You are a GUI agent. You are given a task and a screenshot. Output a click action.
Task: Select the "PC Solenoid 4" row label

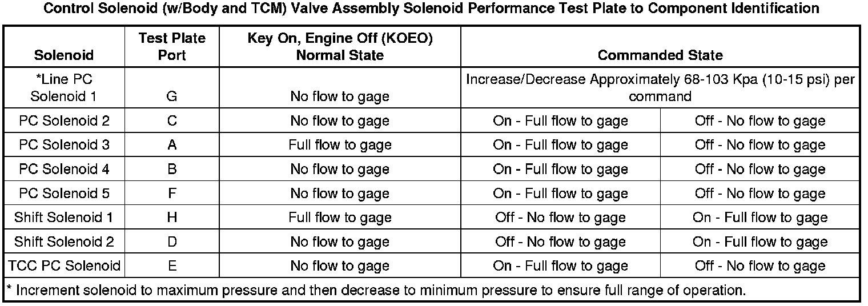coord(64,170)
